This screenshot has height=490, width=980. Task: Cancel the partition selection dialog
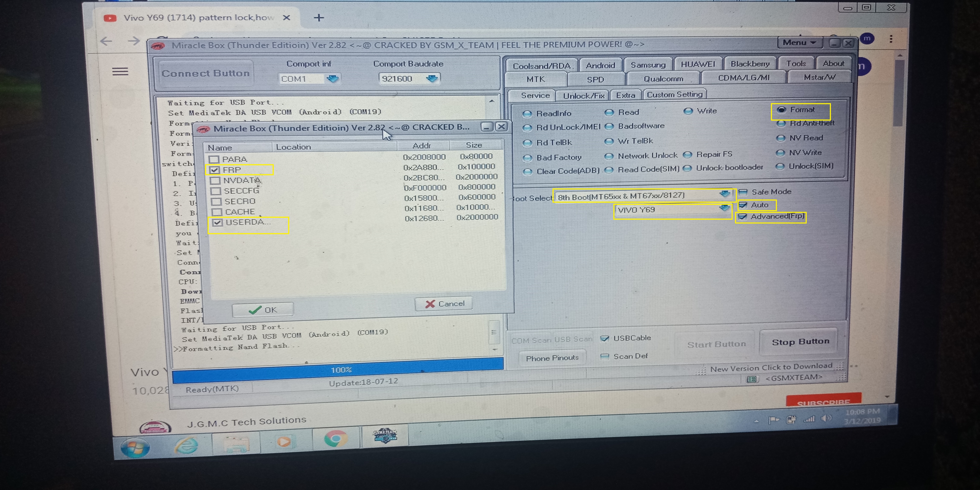click(444, 303)
